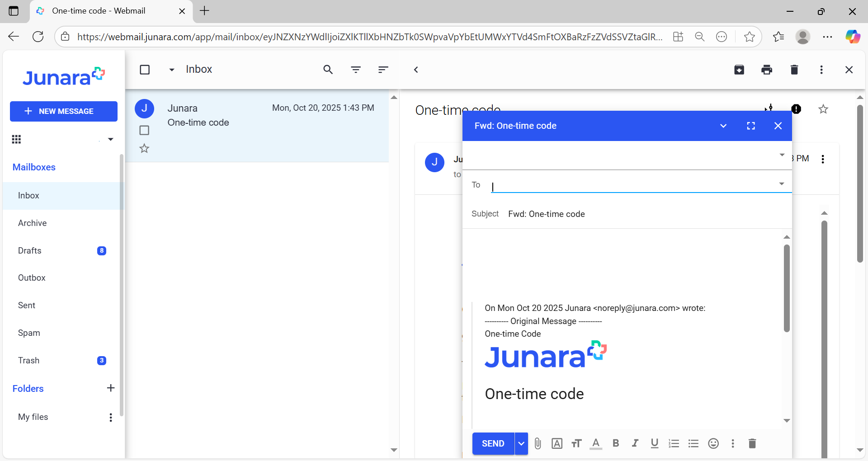Toggle the numbered list in the compose toolbar
Image resolution: width=868 pixels, height=461 pixels.
click(x=674, y=443)
